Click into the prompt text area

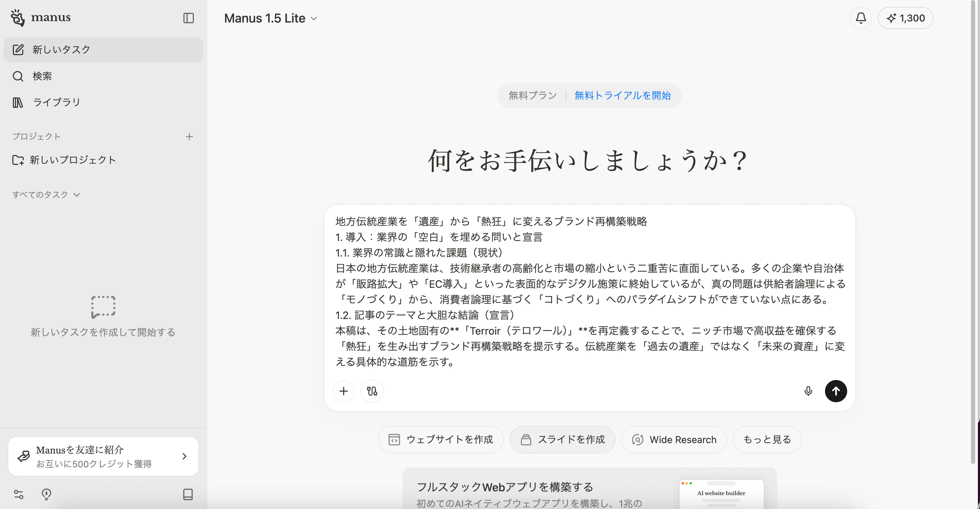pos(590,291)
